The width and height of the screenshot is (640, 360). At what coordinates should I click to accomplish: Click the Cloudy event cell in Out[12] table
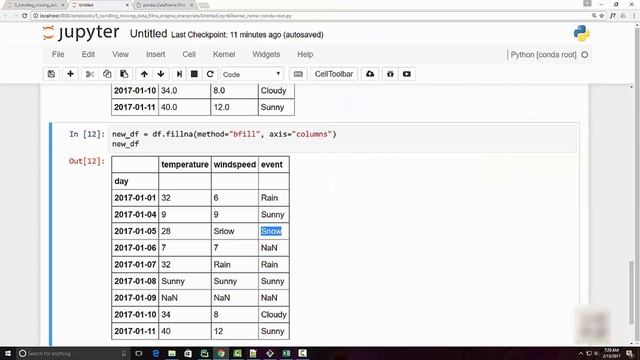point(273,315)
